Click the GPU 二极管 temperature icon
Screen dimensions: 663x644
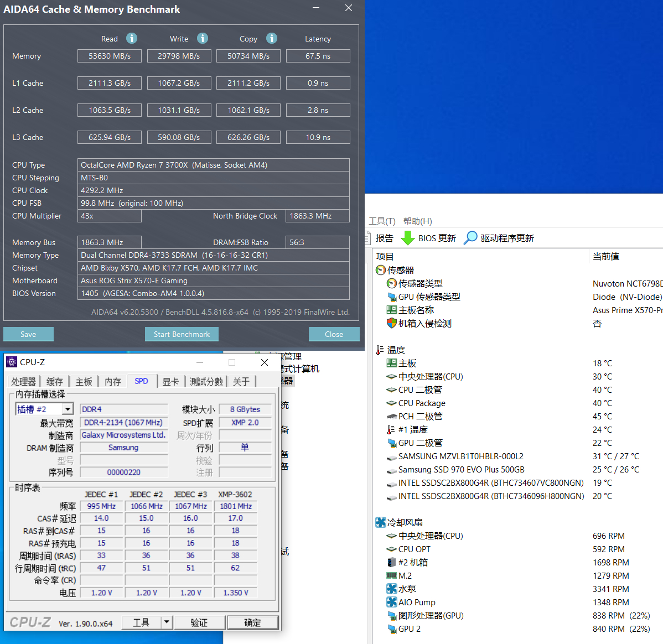click(x=391, y=443)
